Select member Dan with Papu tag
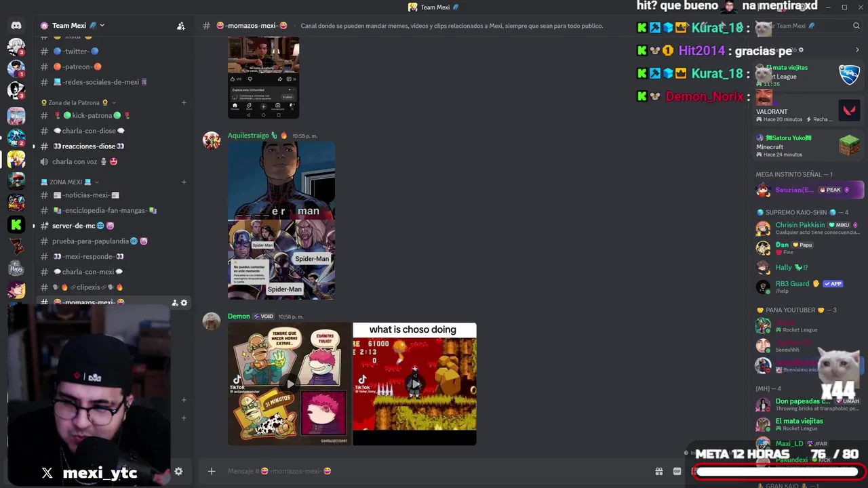 (x=810, y=248)
